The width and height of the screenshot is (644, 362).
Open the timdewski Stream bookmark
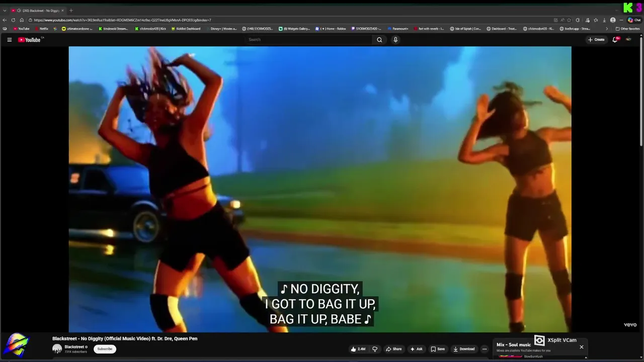[x=113, y=29]
